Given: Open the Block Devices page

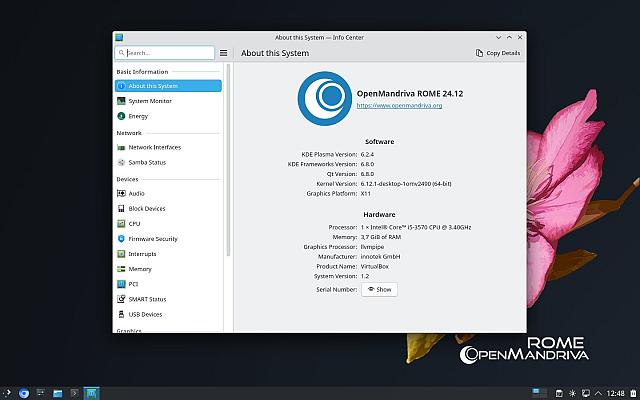Looking at the screenshot, I should (168, 208).
